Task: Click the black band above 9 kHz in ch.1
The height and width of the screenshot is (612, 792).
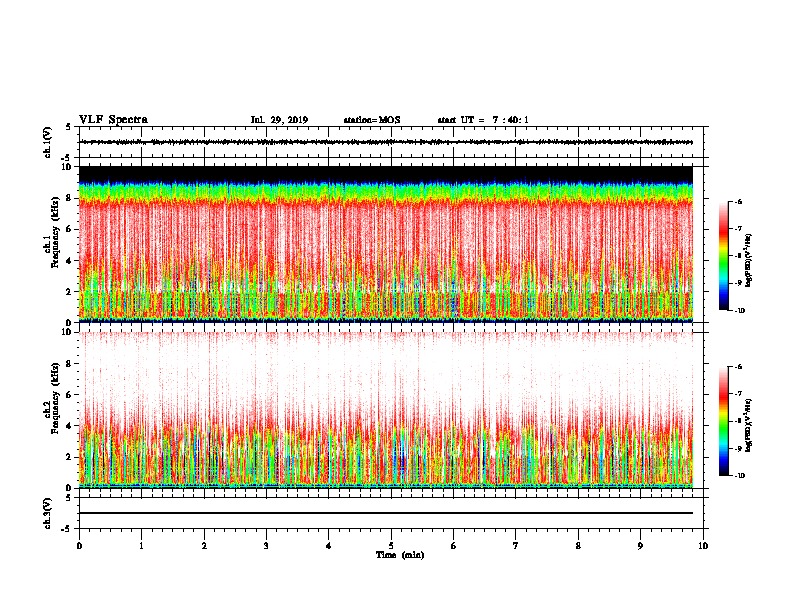Action: coord(386,174)
